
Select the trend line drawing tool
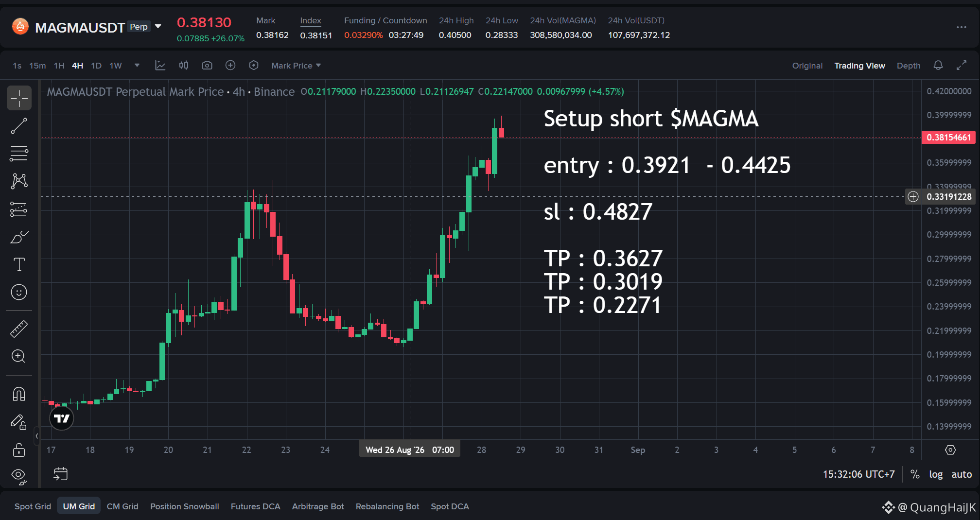tap(19, 126)
